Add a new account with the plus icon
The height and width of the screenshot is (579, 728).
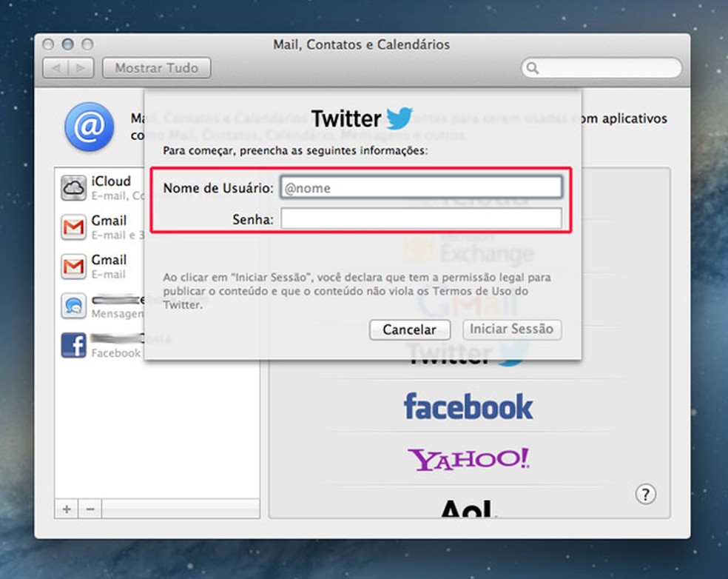tap(66, 509)
